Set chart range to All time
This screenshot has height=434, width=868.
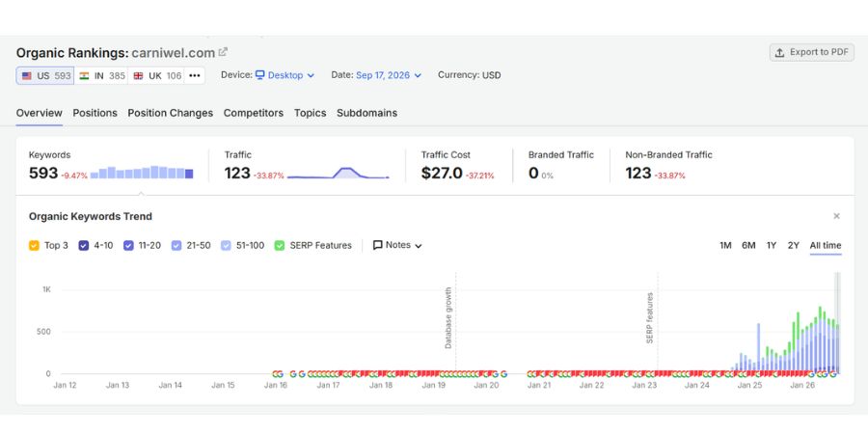826,245
